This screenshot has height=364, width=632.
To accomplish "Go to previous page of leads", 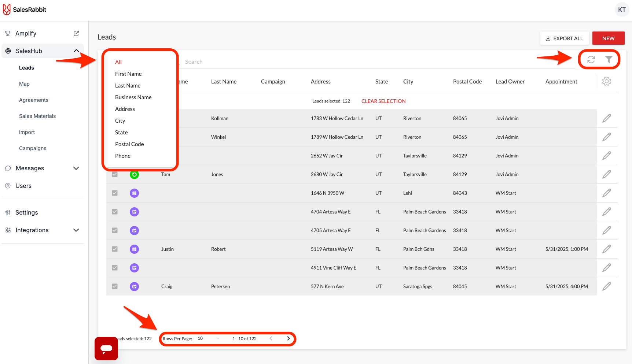I will coord(271,338).
